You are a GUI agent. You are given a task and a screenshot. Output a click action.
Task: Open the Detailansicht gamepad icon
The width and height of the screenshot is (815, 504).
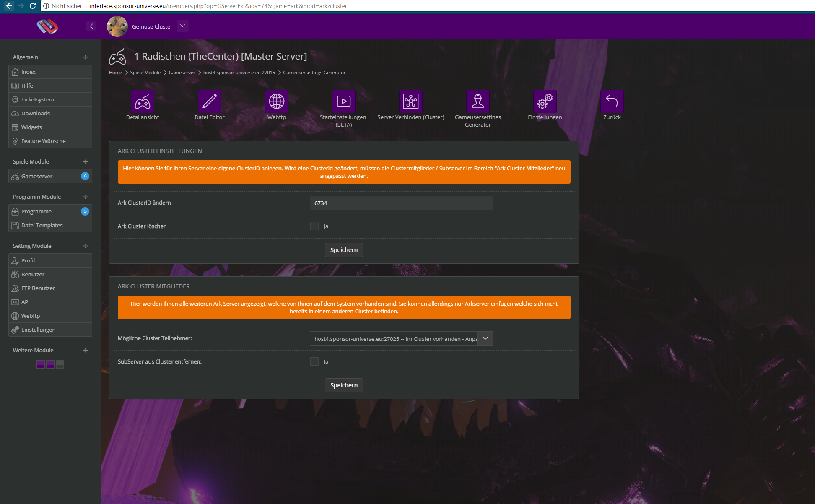point(143,101)
